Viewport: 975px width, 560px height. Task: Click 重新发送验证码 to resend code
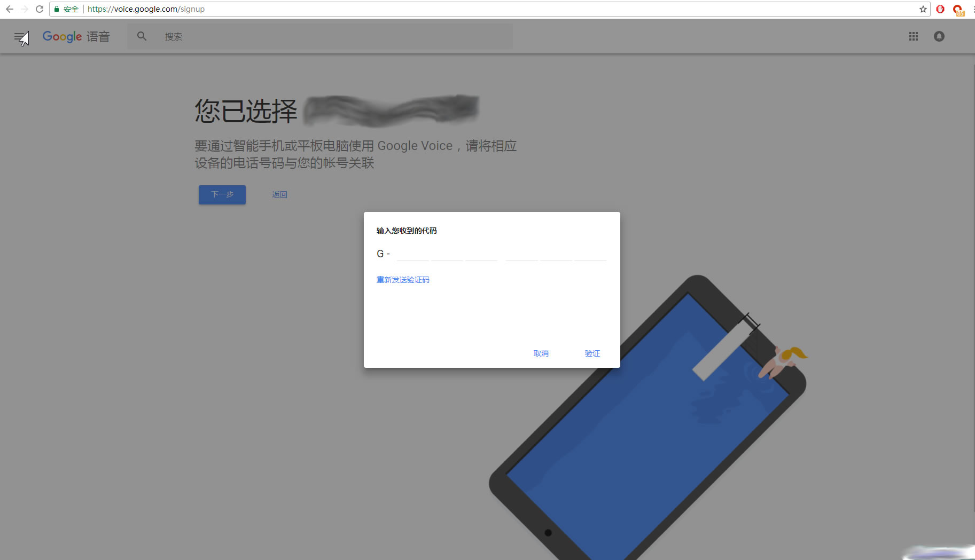(403, 280)
